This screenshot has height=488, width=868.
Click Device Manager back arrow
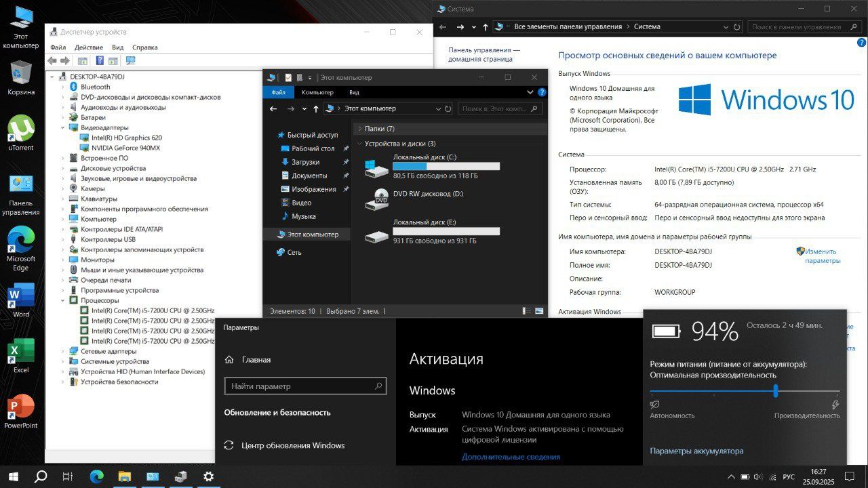point(52,61)
